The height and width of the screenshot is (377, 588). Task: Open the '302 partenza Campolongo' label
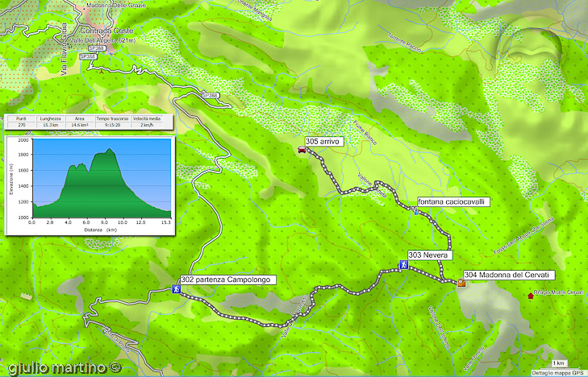point(228,280)
